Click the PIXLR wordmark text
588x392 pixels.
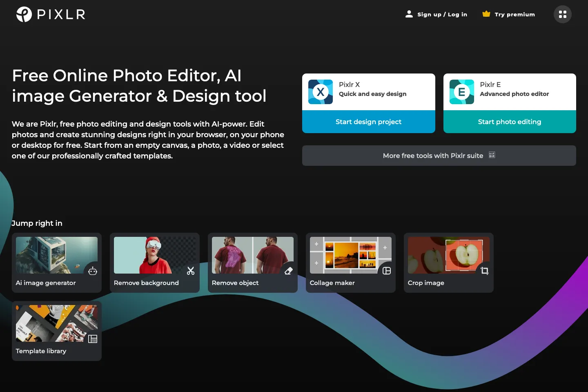61,15
